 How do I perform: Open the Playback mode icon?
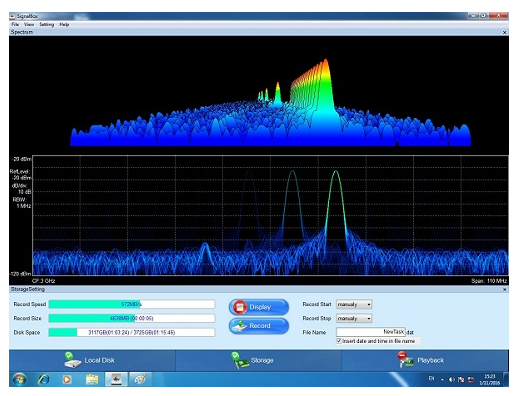405,360
